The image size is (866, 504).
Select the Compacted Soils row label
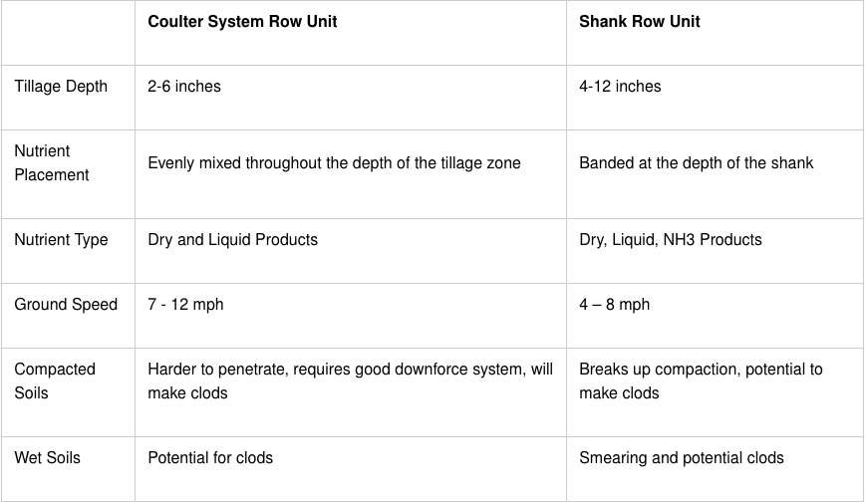point(55,380)
